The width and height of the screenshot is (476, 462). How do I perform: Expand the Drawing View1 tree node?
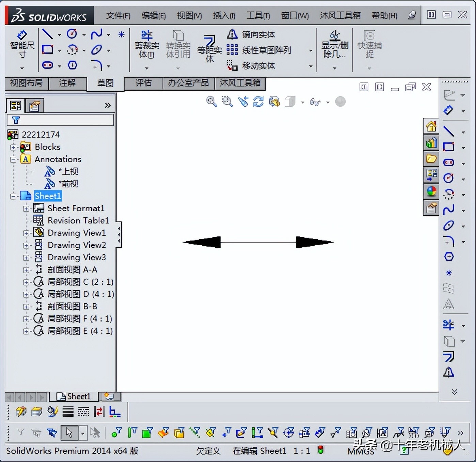click(26, 233)
